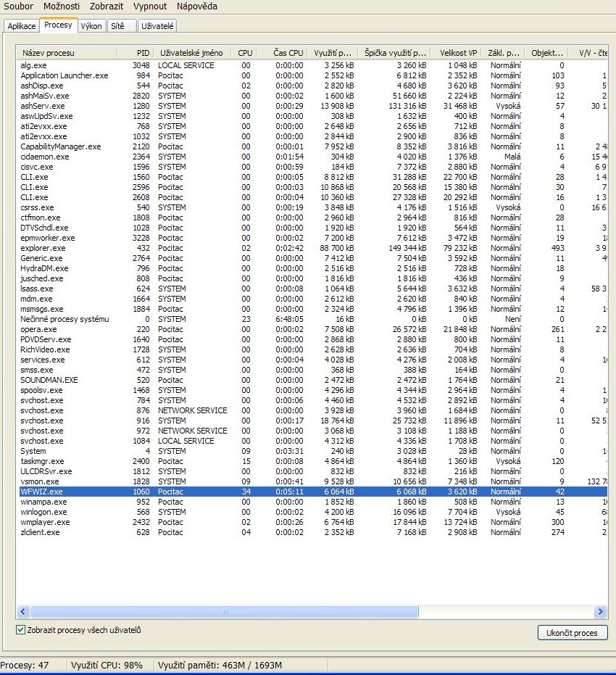The width and height of the screenshot is (616, 675).
Task: Select the ashServ.exe process
Action: (313, 106)
